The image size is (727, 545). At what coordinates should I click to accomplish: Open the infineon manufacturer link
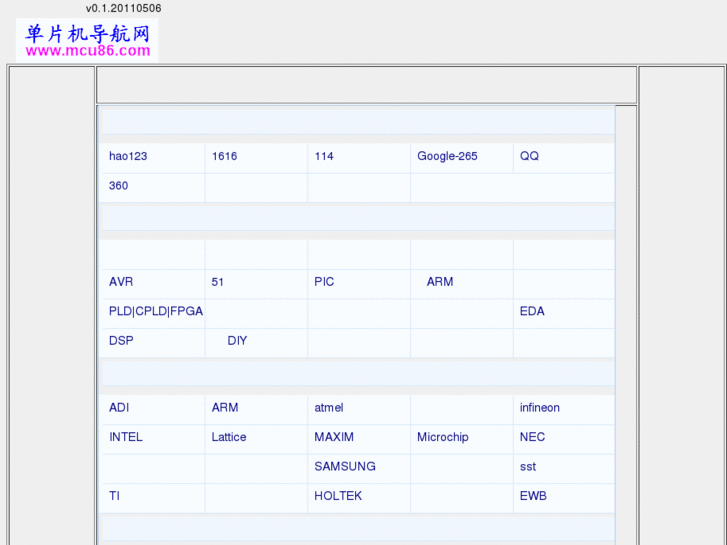tap(540, 408)
